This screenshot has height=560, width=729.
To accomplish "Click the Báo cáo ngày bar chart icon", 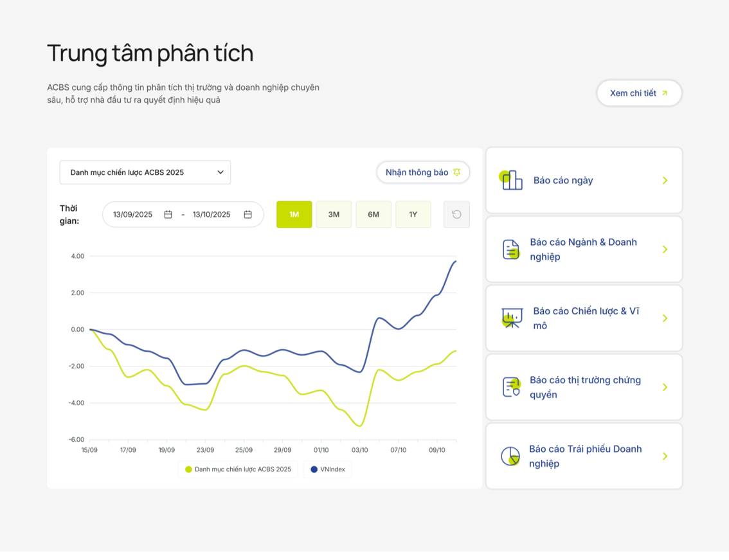I will pyautogui.click(x=511, y=180).
